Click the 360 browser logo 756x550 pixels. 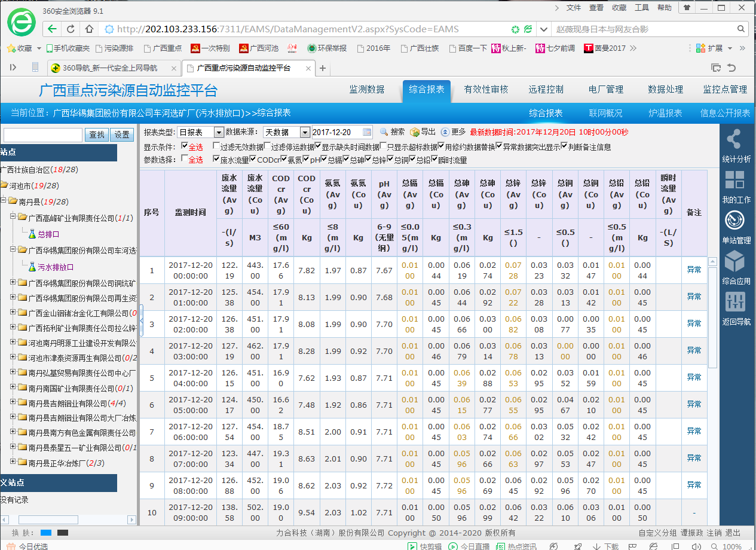[x=21, y=23]
